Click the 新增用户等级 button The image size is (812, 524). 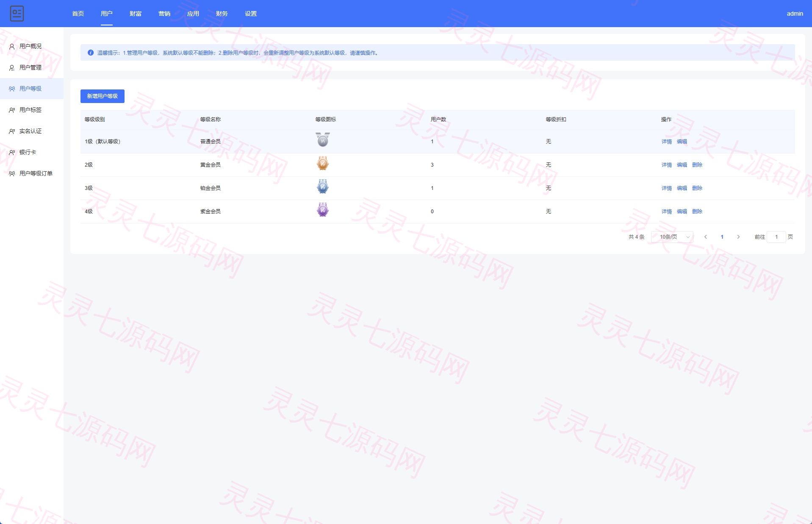click(103, 96)
